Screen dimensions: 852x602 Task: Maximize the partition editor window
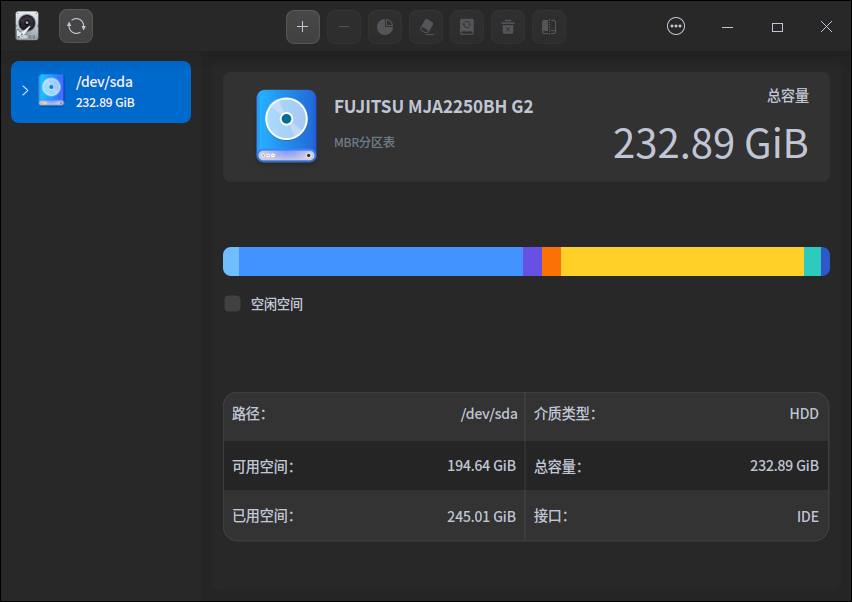(777, 27)
